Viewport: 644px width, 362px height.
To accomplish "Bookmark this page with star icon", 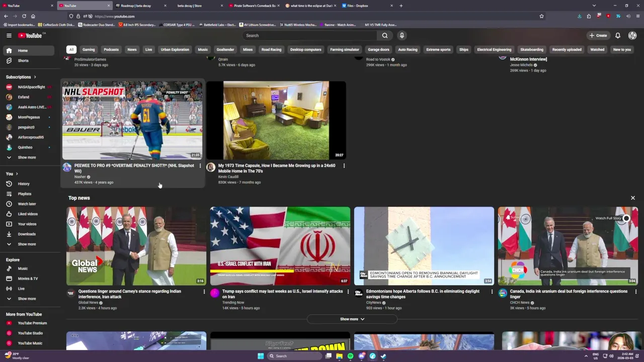I will click(x=541, y=16).
